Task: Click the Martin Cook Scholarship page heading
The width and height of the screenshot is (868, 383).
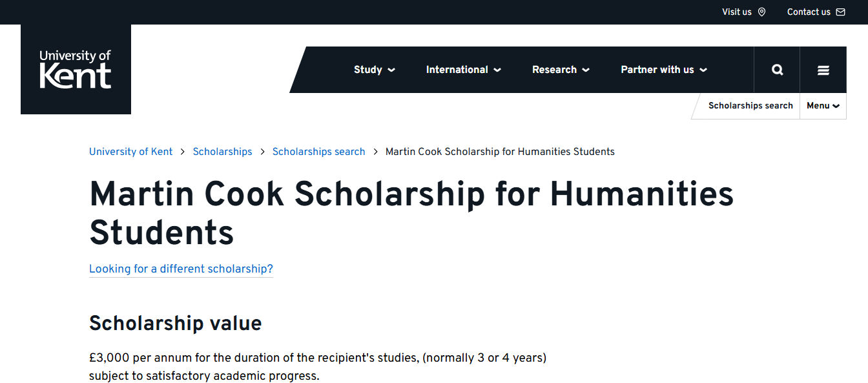Action: [411, 213]
